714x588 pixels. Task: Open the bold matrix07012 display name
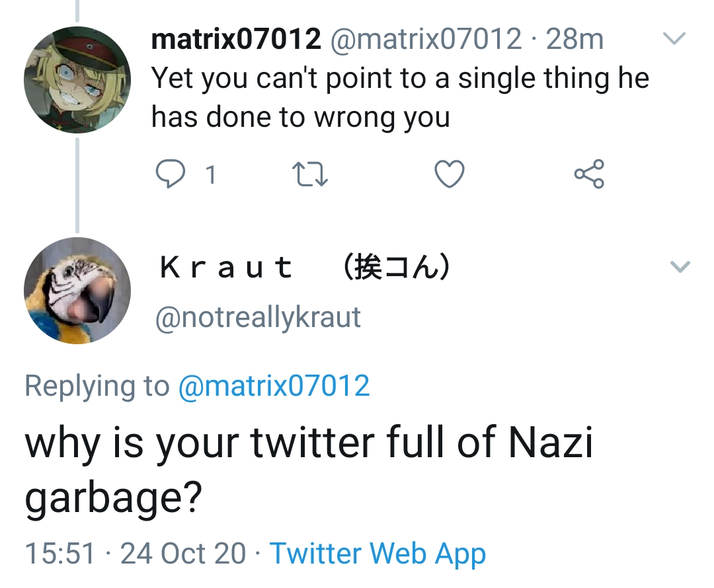[x=236, y=40]
